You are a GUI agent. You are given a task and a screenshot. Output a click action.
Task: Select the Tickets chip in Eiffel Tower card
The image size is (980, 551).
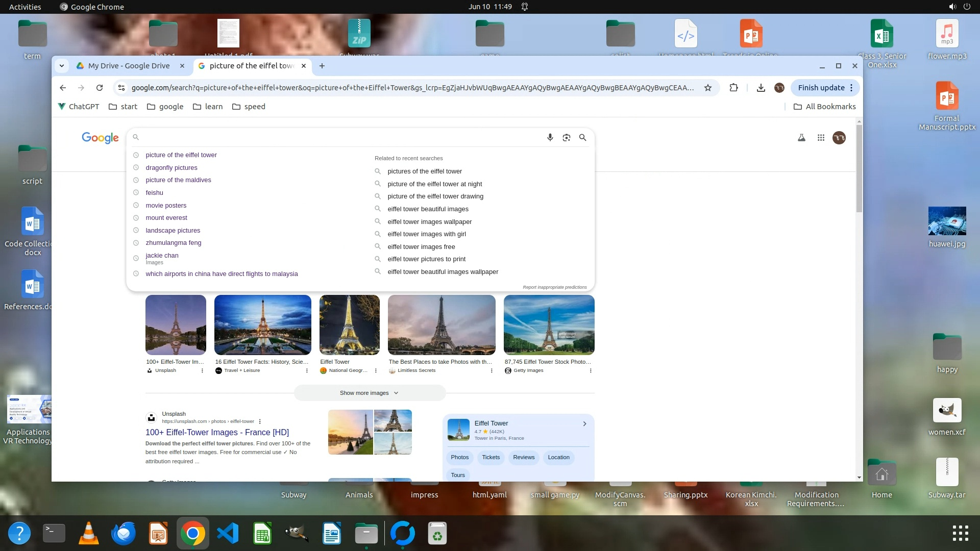coord(491,457)
